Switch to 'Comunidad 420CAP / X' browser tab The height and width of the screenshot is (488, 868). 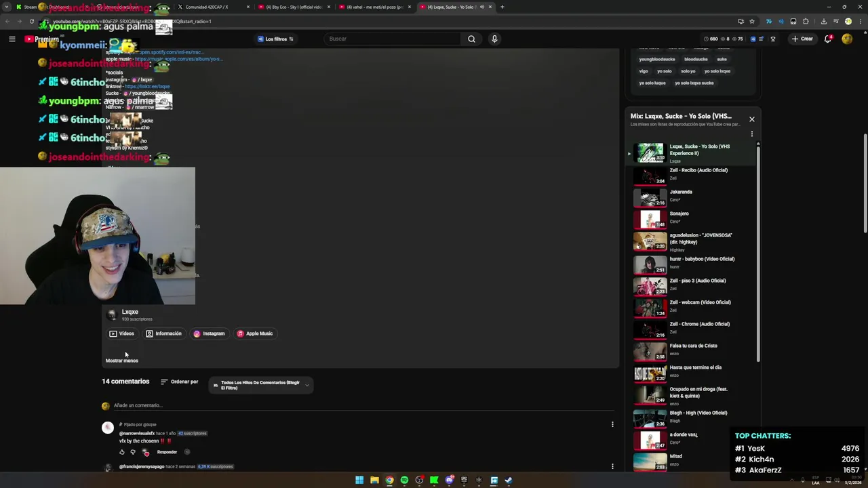click(213, 7)
